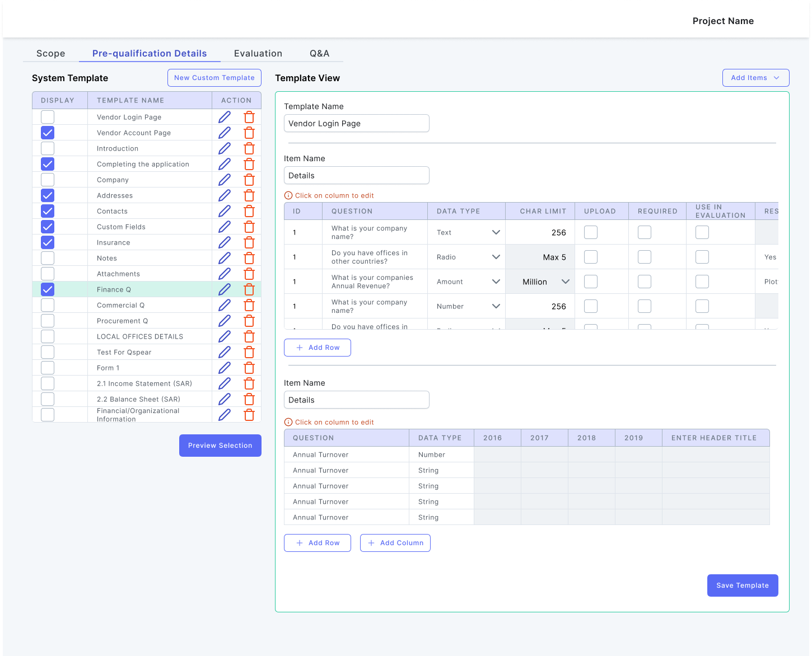Create a New Custom Template

(214, 77)
